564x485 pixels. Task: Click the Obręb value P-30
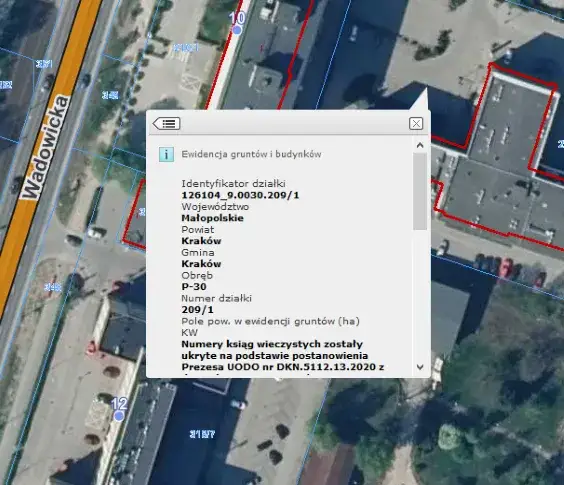tap(194, 287)
